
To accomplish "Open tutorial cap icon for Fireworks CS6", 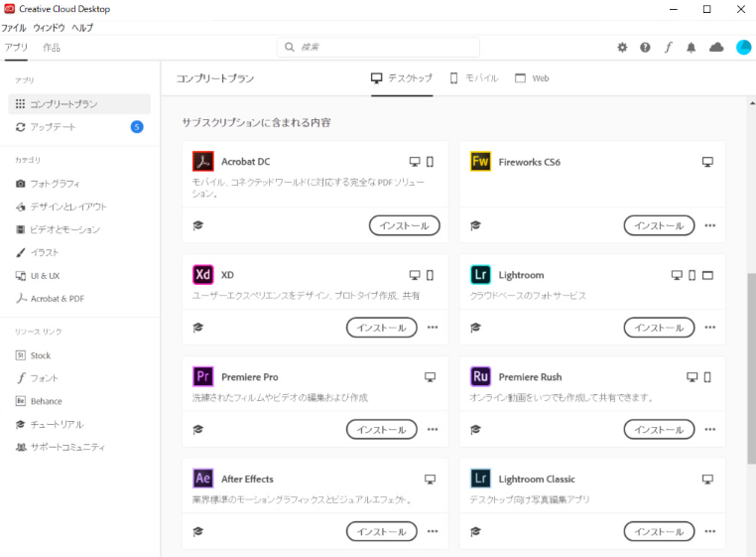I will click(475, 225).
